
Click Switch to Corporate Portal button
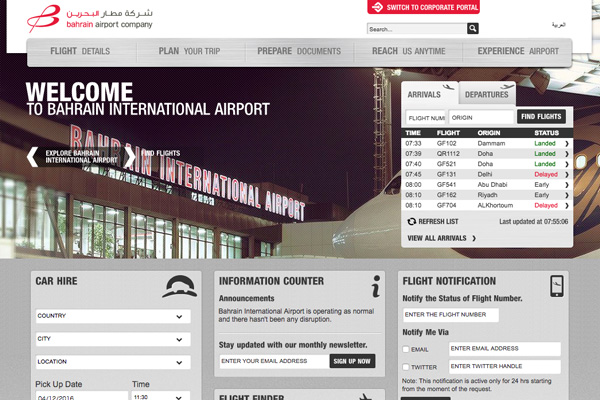[424, 7]
